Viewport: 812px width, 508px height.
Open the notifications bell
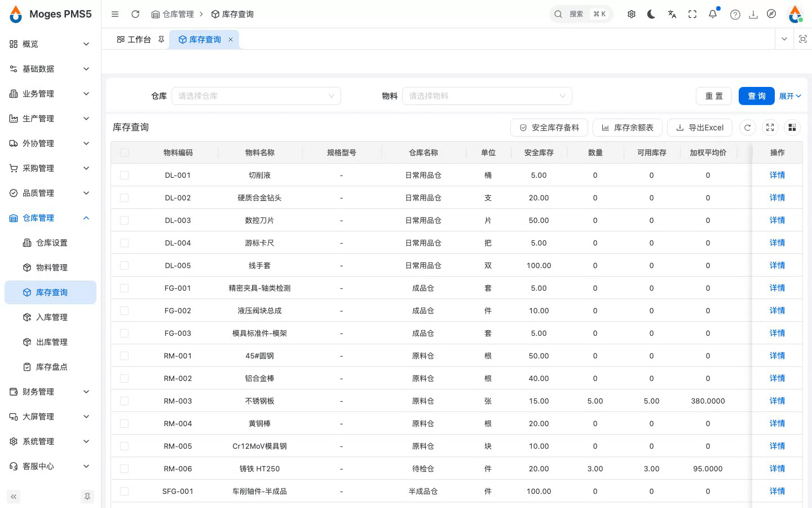tap(713, 14)
